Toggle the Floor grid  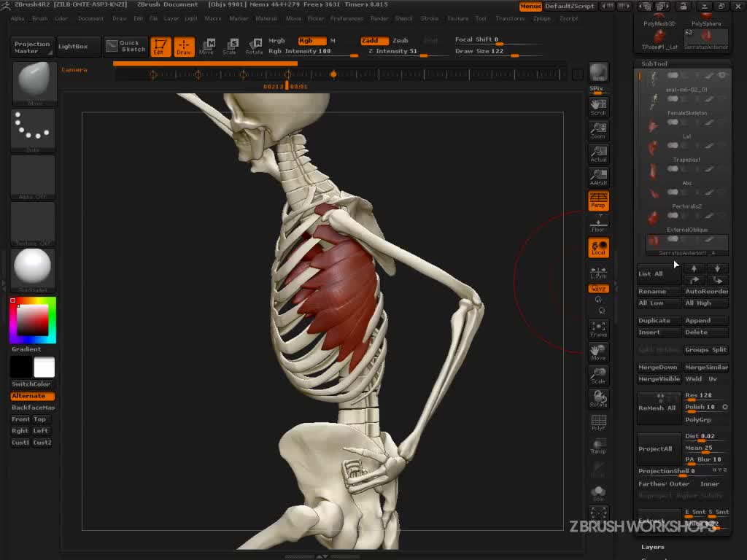pos(598,224)
